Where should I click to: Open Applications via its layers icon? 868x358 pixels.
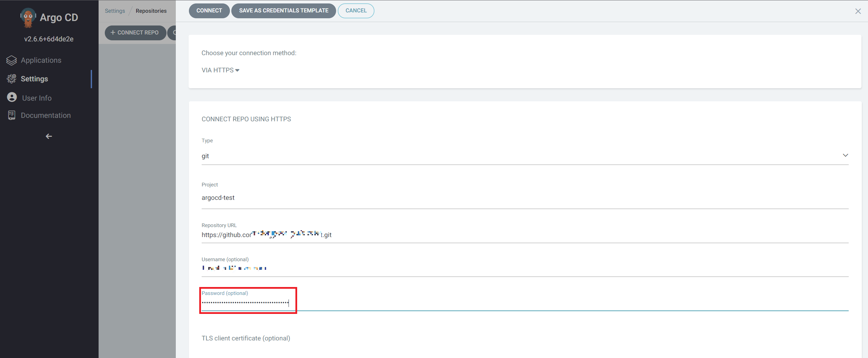pos(11,60)
